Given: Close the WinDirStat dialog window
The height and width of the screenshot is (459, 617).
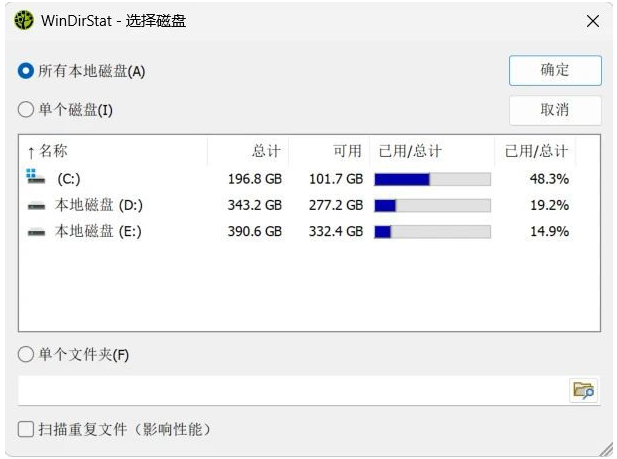Looking at the screenshot, I should point(593,21).
